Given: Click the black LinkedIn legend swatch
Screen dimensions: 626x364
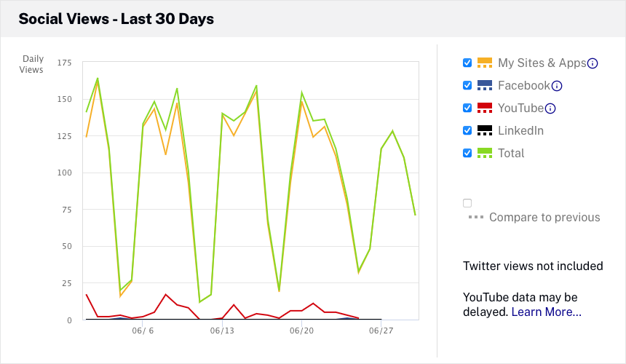Looking at the screenshot, I should click(485, 130).
